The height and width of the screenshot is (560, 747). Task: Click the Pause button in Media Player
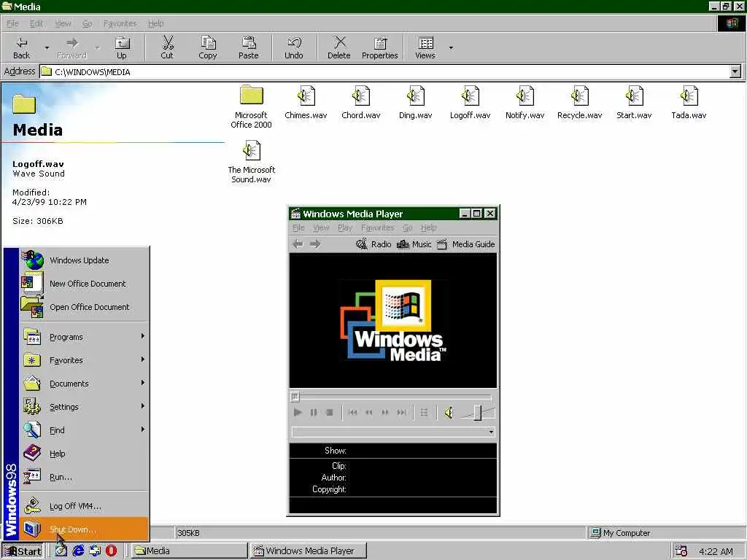314,413
